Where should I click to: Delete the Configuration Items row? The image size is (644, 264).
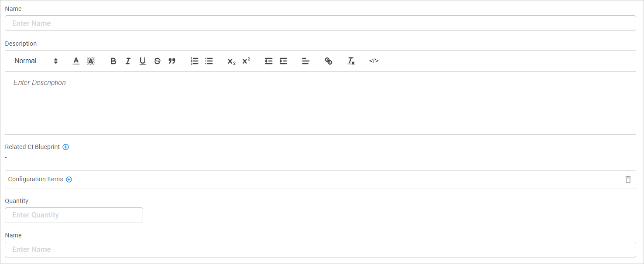(x=628, y=179)
